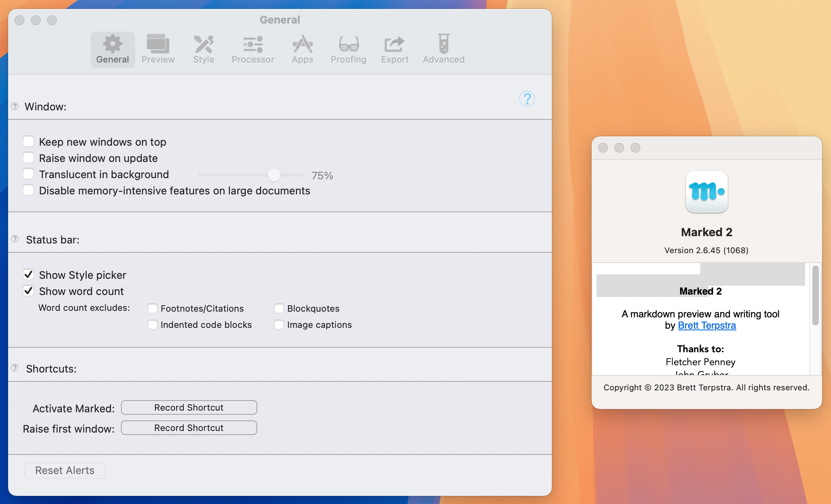Open the Proofing glasses tab

coord(348,50)
